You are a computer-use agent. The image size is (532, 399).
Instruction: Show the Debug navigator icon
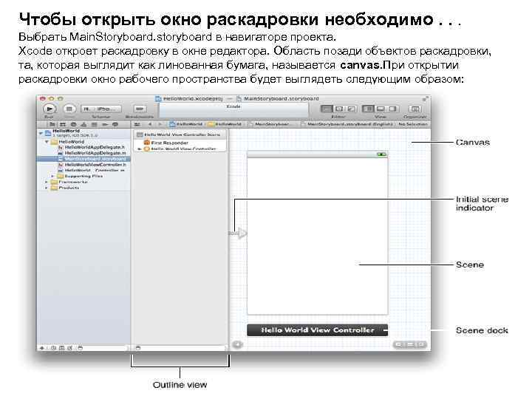point(94,125)
